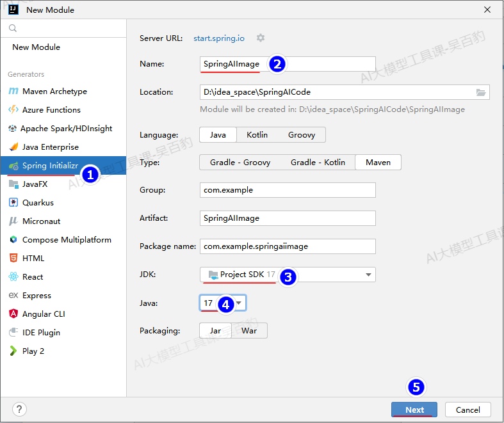The image size is (504, 423).
Task: Select Play 2 generator
Action: pyautogui.click(x=63, y=351)
